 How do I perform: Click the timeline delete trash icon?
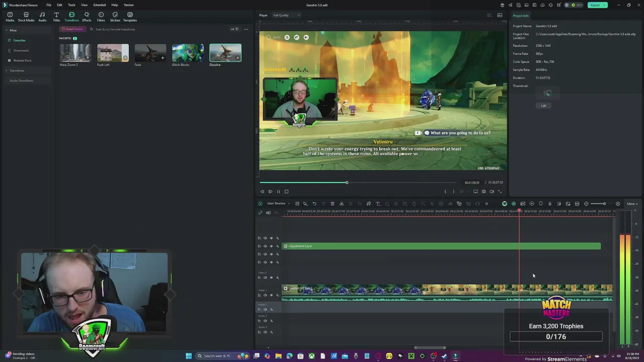(x=333, y=204)
